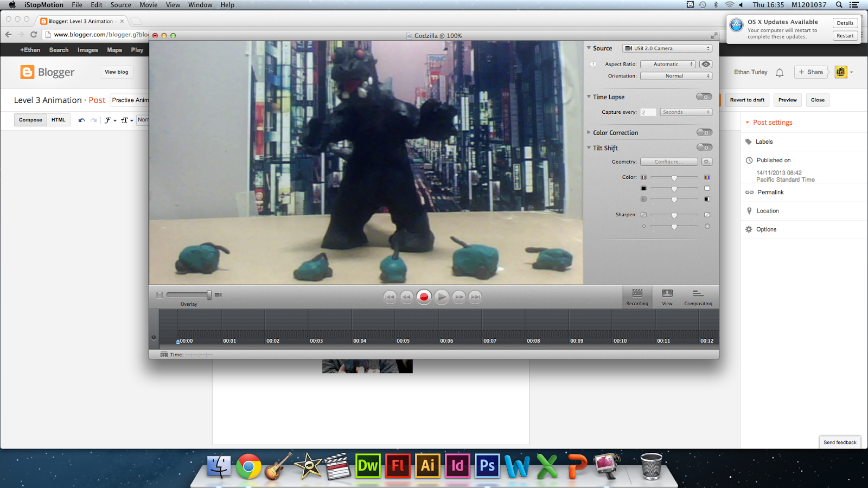This screenshot has height=488, width=868.
Task: Open the Orientation dropdown
Action: 676,76
